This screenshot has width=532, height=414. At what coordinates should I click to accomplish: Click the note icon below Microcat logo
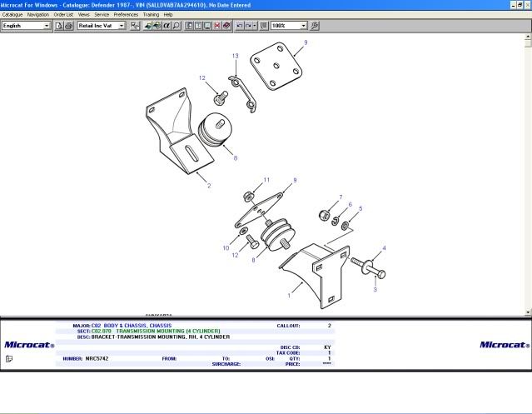[9, 359]
